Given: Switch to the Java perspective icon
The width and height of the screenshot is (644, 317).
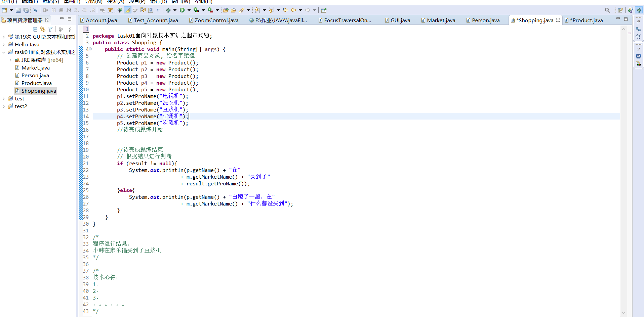Looking at the screenshot, I should pyautogui.click(x=631, y=10).
